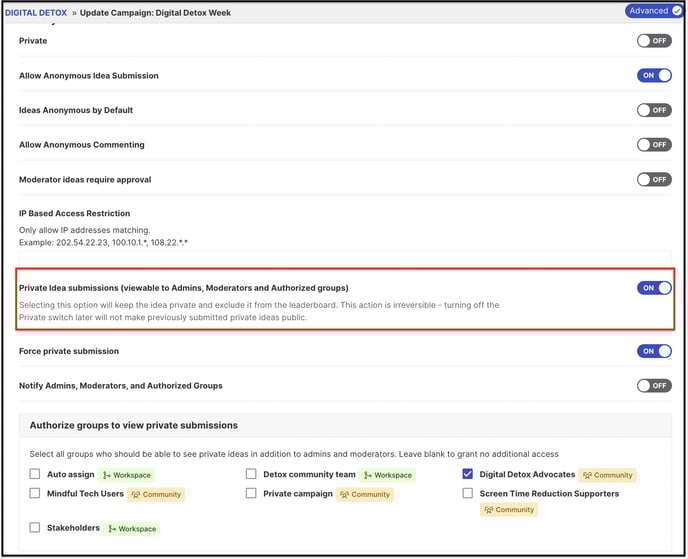688x559 pixels.
Task: Click 'Update Campaign: Digital Detox Week' title
Action: [x=155, y=13]
